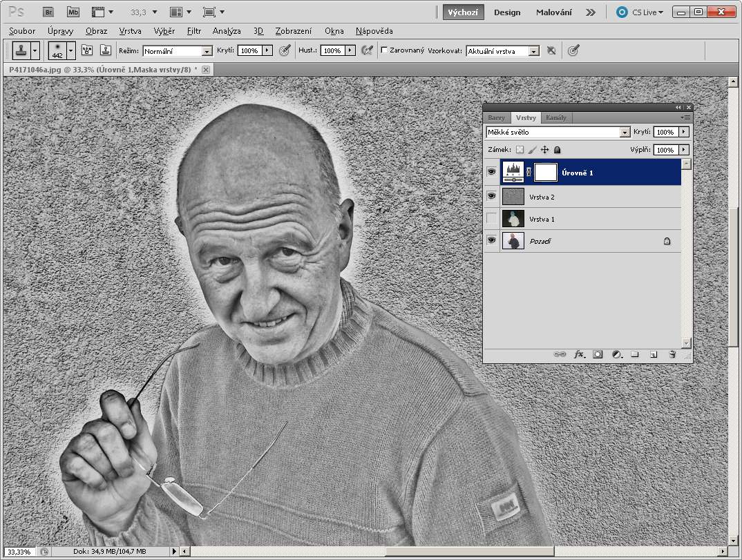Hide the Vrstva 2 layer

(491, 197)
